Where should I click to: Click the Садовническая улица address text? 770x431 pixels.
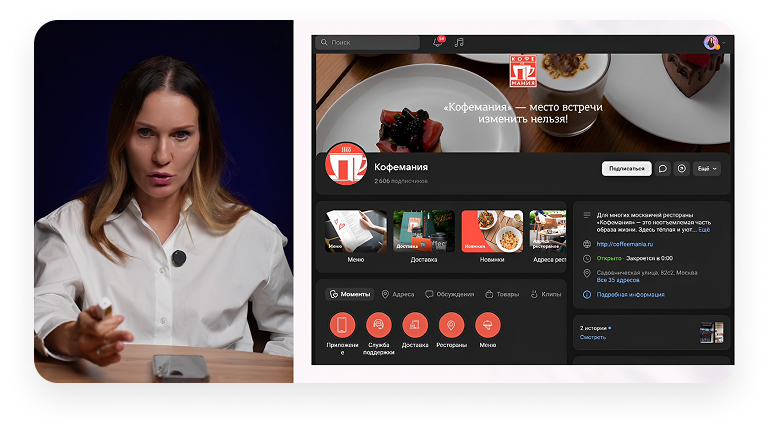tap(647, 272)
